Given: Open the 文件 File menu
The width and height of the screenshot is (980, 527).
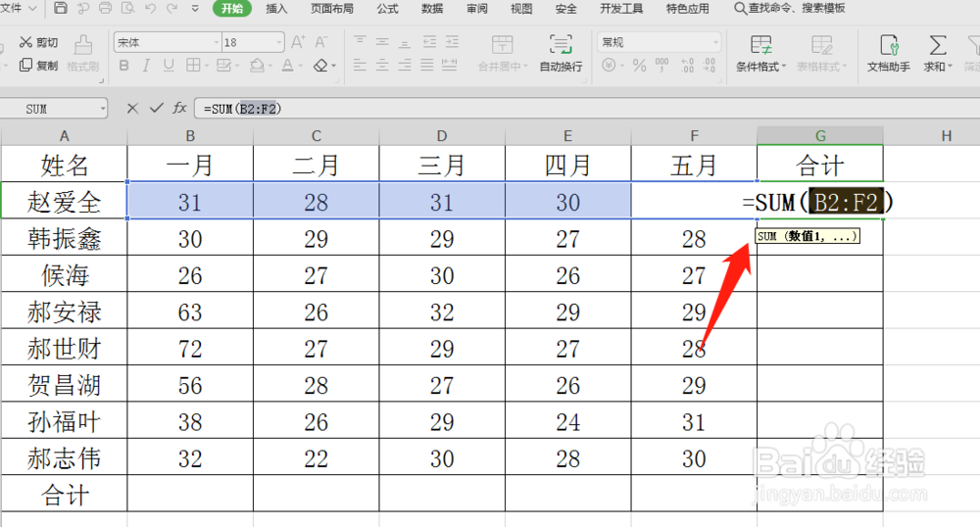Looking at the screenshot, I should pyautogui.click(x=18, y=8).
